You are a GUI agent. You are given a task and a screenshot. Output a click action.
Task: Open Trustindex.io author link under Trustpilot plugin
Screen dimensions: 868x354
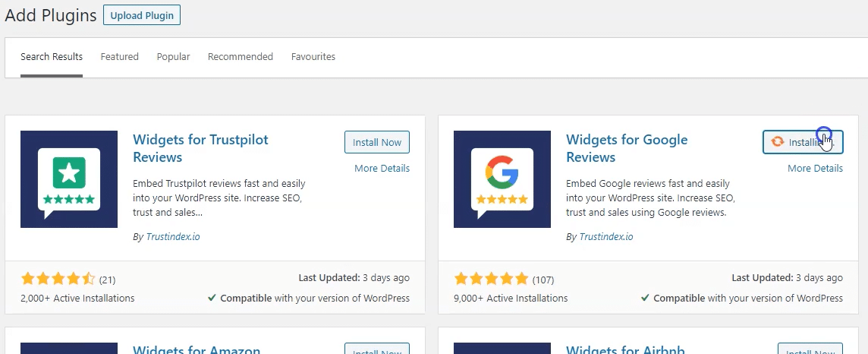173,236
